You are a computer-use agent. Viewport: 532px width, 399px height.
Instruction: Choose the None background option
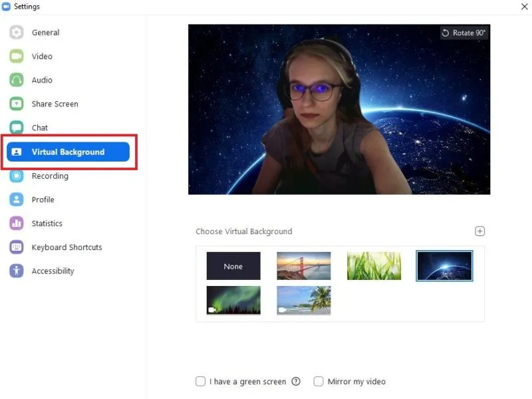click(233, 266)
